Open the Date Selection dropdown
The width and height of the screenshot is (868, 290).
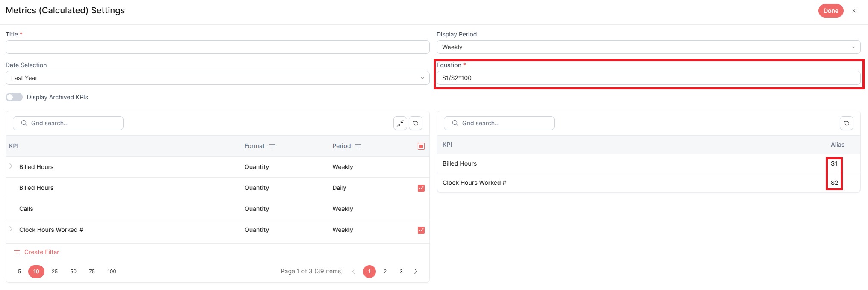pyautogui.click(x=217, y=78)
